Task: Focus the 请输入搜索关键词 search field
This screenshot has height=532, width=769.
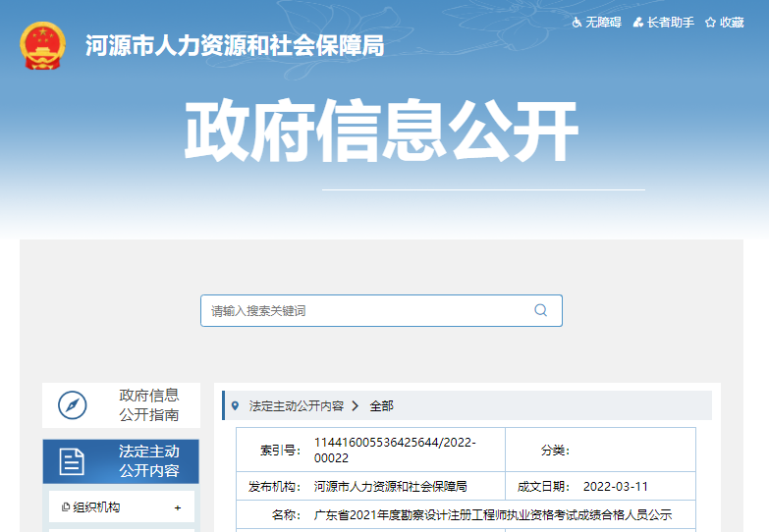Action: pyautogui.click(x=381, y=310)
